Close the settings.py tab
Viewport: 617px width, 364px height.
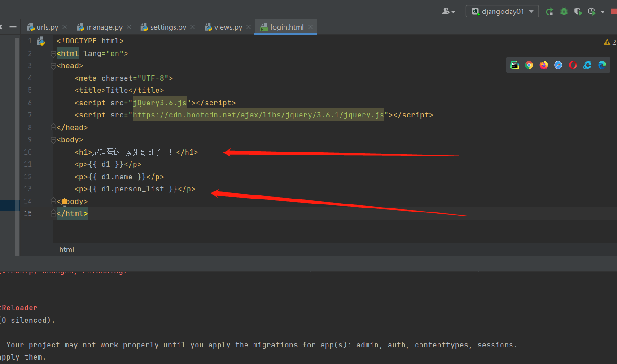pyautogui.click(x=193, y=27)
